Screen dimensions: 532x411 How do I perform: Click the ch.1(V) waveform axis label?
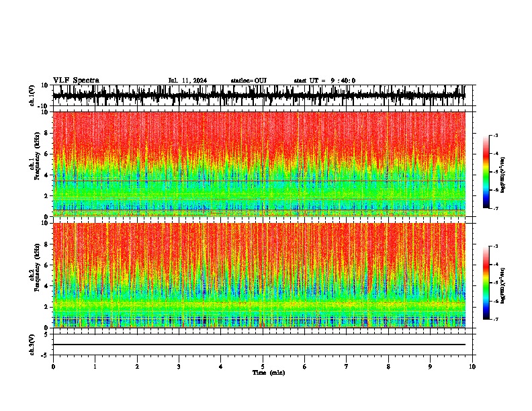(32, 95)
